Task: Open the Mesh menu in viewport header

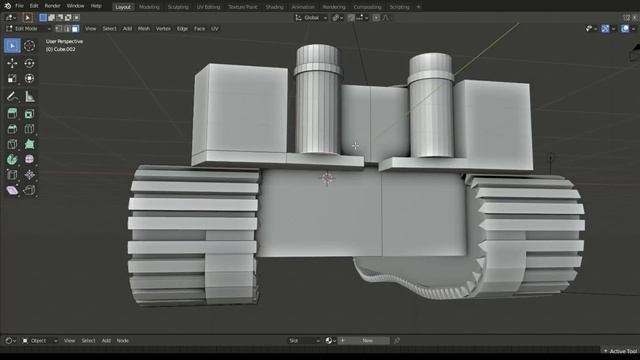Action: (x=144, y=29)
